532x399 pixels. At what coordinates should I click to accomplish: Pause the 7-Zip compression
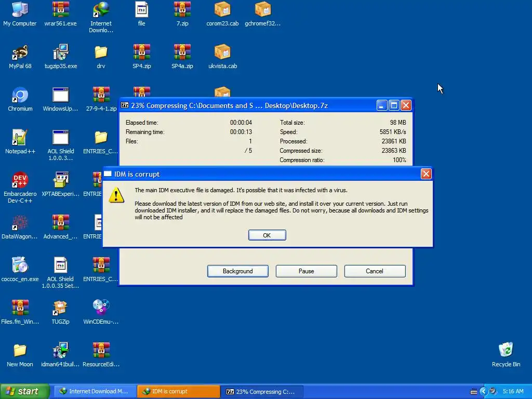click(307, 271)
